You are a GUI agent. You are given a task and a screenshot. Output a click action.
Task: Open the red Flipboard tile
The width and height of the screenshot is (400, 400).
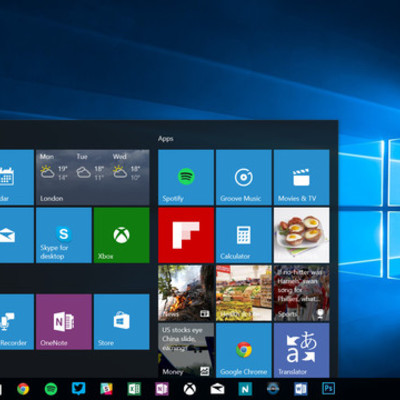tap(186, 235)
